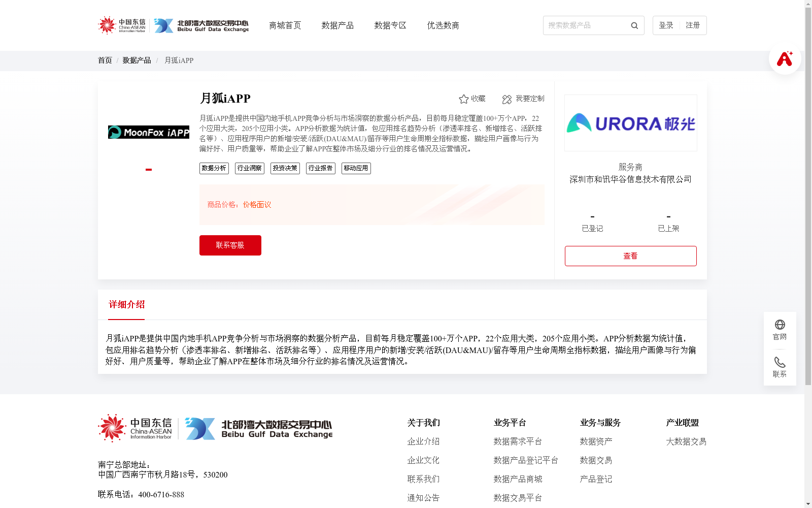Click vendor name 深圳市和讯华谷信息技术有限公司
Viewport: 812px width, 508px height.
tap(631, 179)
